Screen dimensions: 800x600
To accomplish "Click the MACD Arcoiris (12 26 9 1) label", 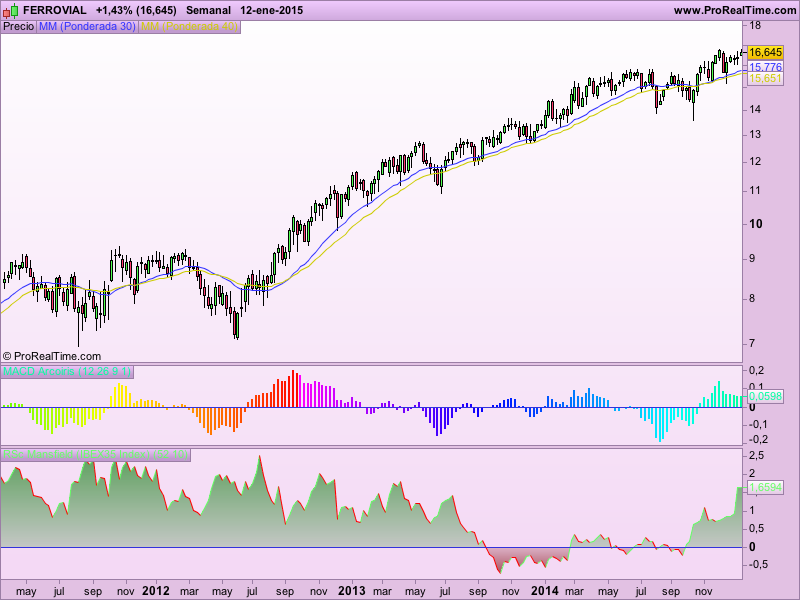I will (67, 371).
